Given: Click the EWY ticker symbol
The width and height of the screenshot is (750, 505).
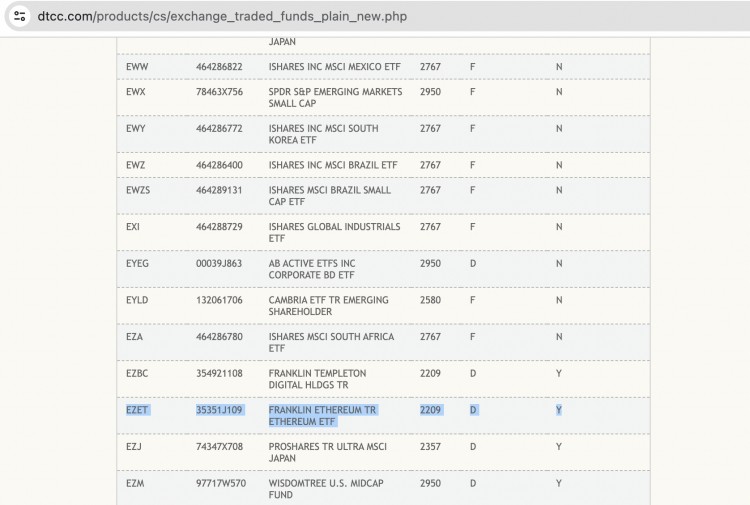Looking at the screenshot, I should [136, 129].
